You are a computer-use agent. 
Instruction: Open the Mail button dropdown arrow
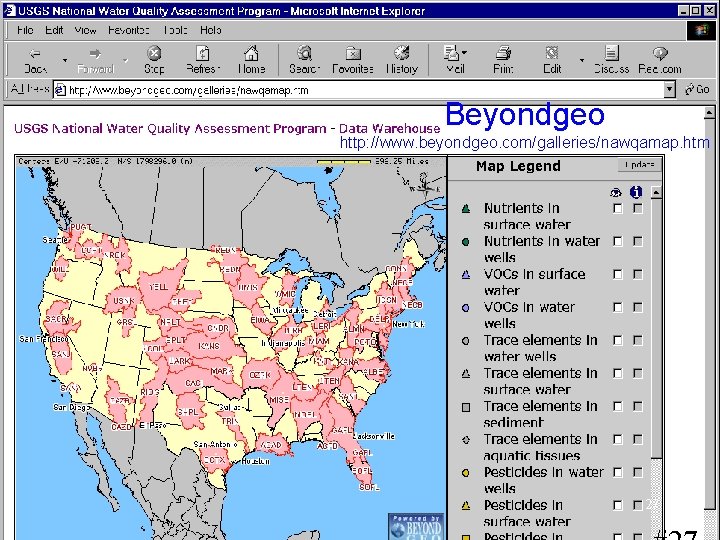[x=464, y=52]
